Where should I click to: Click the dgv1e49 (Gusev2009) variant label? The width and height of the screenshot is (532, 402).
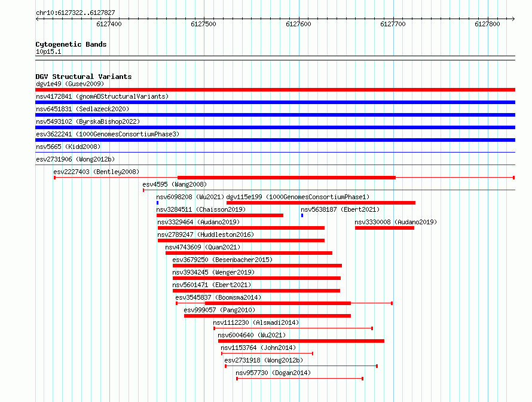pyautogui.click(x=70, y=84)
